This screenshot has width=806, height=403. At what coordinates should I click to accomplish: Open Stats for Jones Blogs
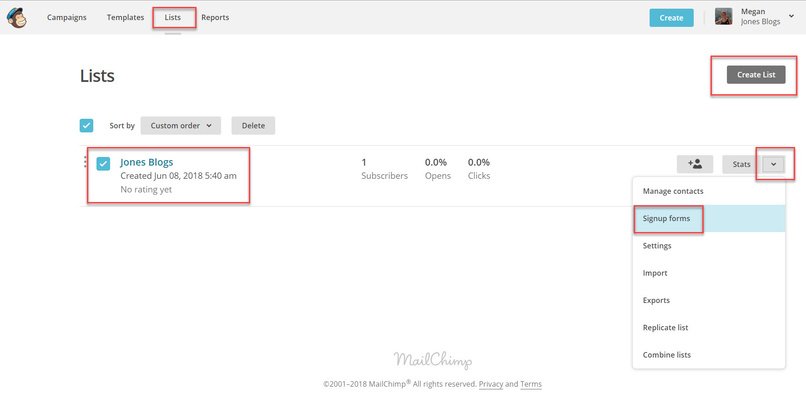point(742,164)
